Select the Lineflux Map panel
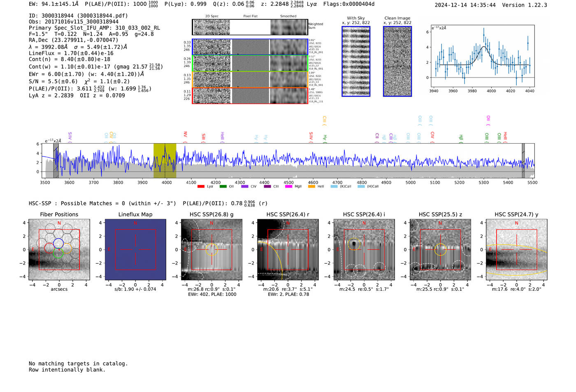Image resolution: width=576 pixels, height=392 pixels. (x=135, y=250)
